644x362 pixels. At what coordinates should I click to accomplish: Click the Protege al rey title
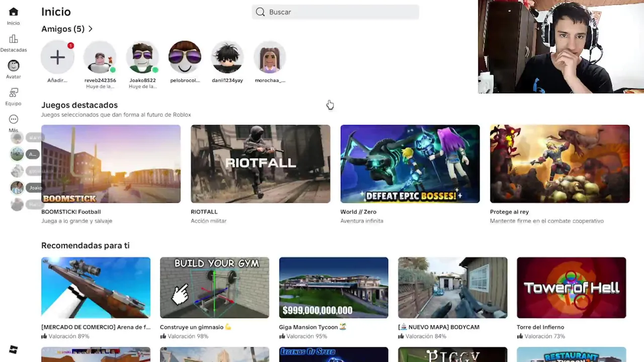pyautogui.click(x=509, y=212)
